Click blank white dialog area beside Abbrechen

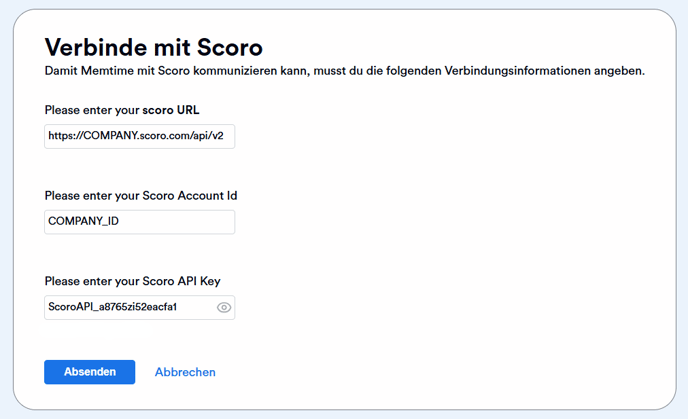395,372
